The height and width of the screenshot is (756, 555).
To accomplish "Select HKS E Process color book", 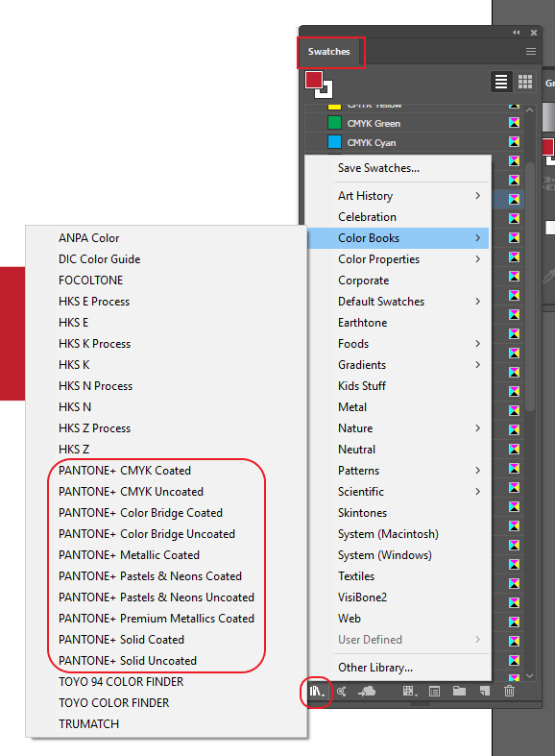I will click(x=166, y=302).
